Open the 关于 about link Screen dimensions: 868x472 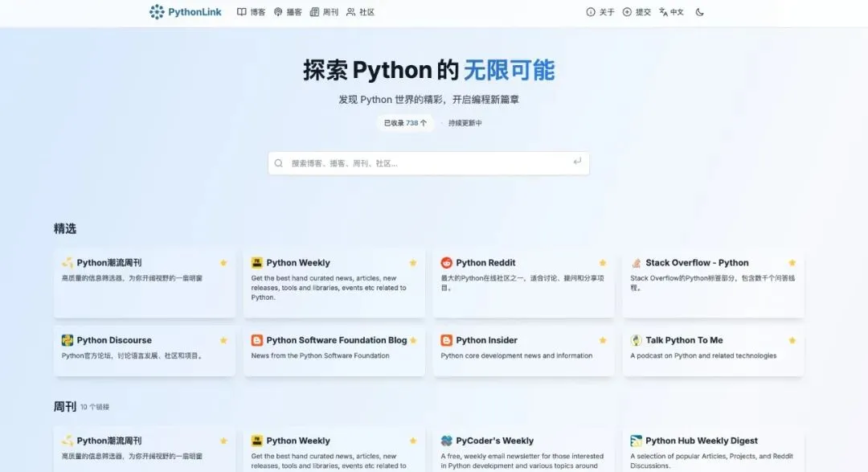(x=600, y=11)
